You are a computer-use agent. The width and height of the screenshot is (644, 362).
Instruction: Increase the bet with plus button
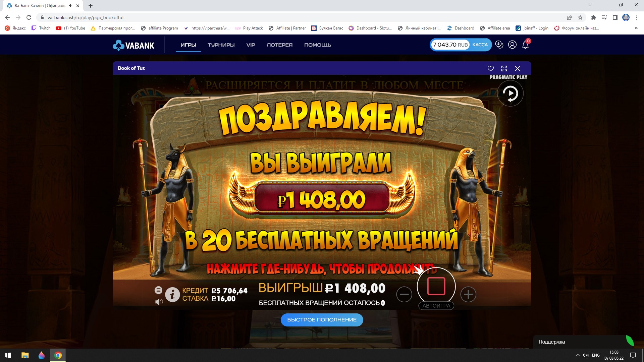pos(468,294)
